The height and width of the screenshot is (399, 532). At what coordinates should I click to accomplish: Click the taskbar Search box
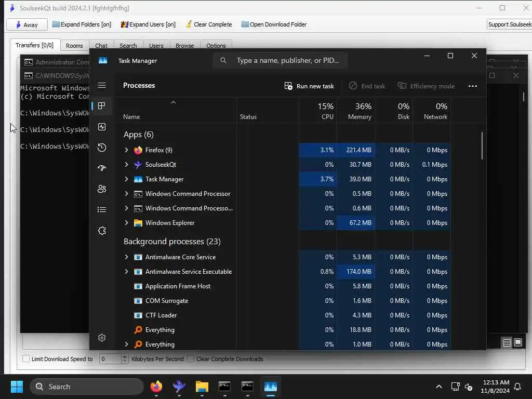point(87,387)
